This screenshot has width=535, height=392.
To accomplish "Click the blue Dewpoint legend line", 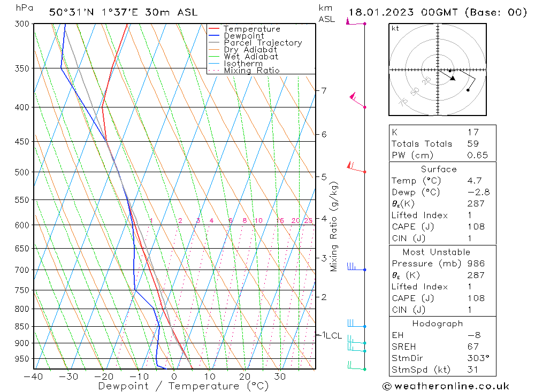I will pos(214,35).
